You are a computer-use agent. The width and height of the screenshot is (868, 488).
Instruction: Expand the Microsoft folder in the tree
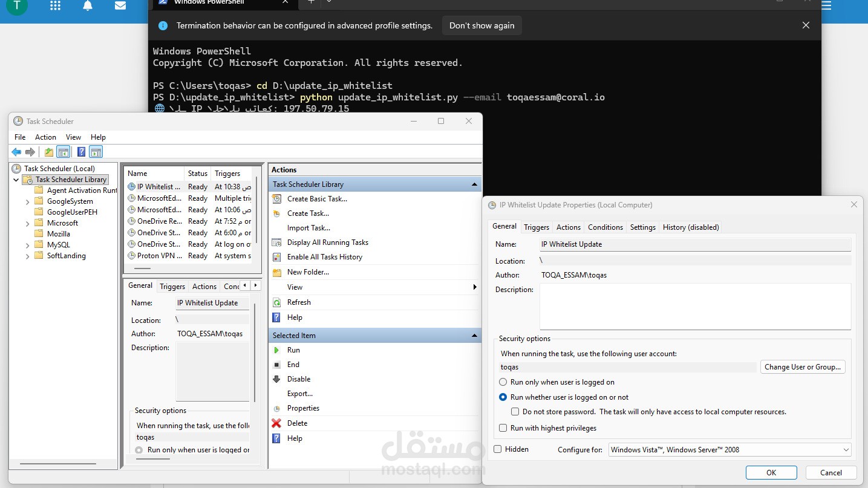point(27,224)
